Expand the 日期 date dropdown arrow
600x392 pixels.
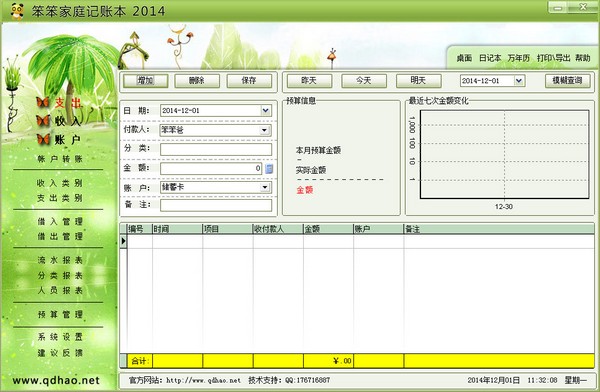coord(266,111)
